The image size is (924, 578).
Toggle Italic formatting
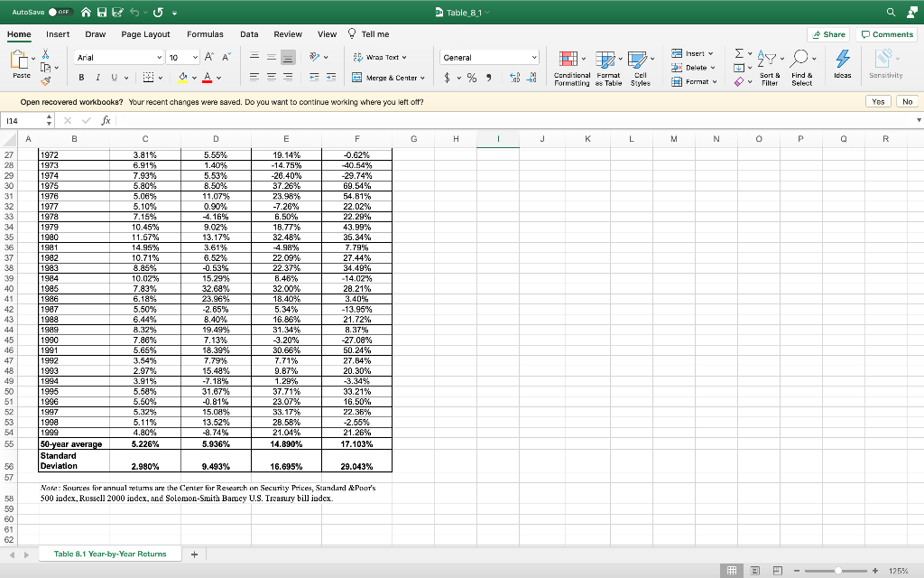[97, 78]
